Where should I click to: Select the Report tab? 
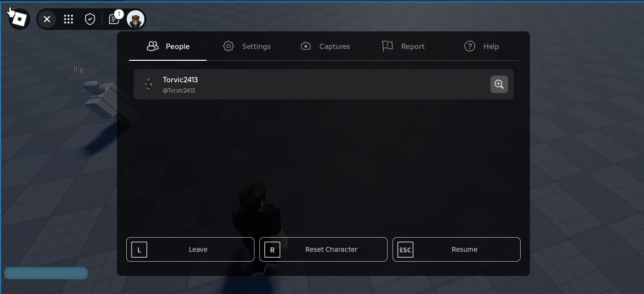click(x=403, y=46)
